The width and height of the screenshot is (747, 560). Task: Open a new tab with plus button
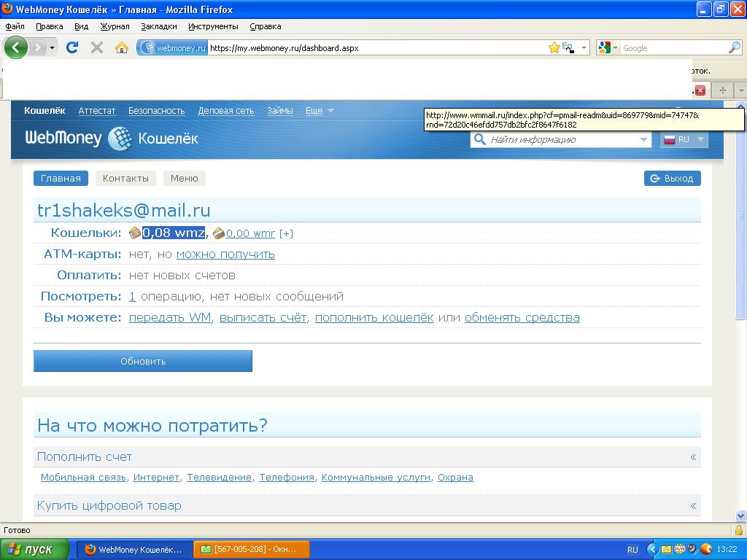[723, 90]
